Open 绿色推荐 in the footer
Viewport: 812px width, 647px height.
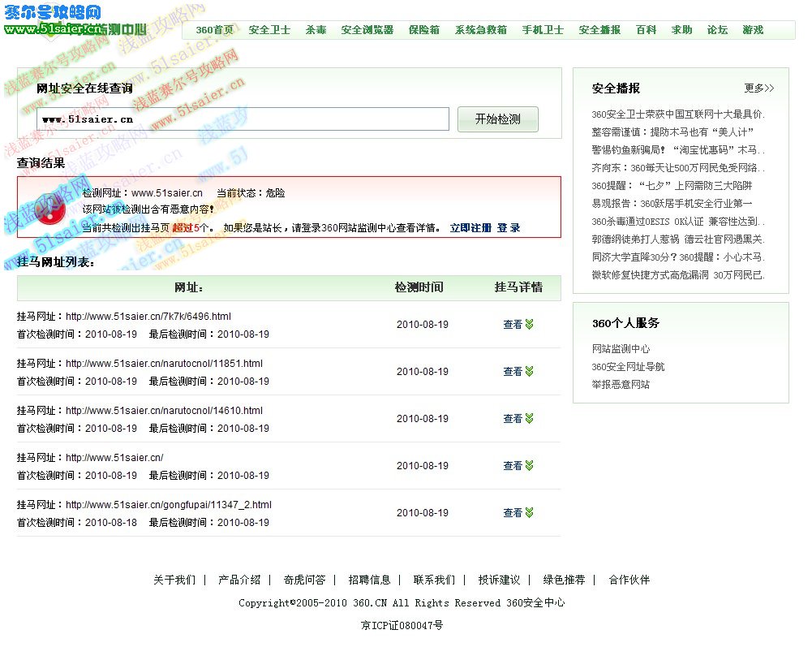click(564, 580)
